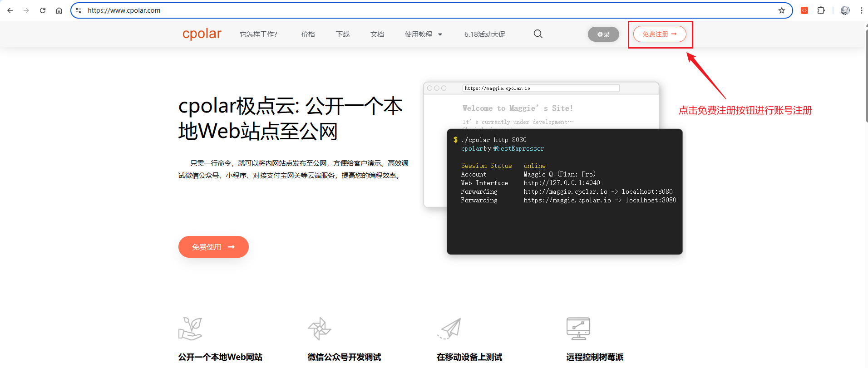Click the browser back arrow
The width and height of the screenshot is (868, 368).
(10, 10)
